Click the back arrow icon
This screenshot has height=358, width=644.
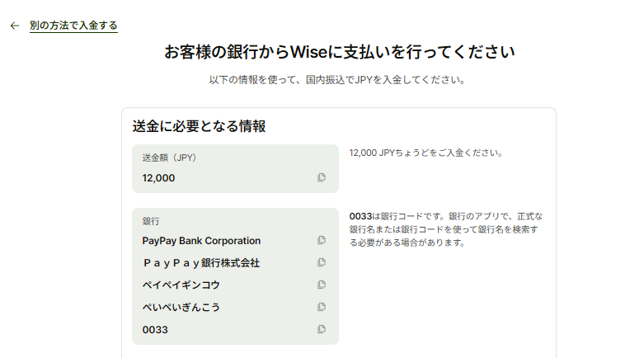[x=14, y=26]
